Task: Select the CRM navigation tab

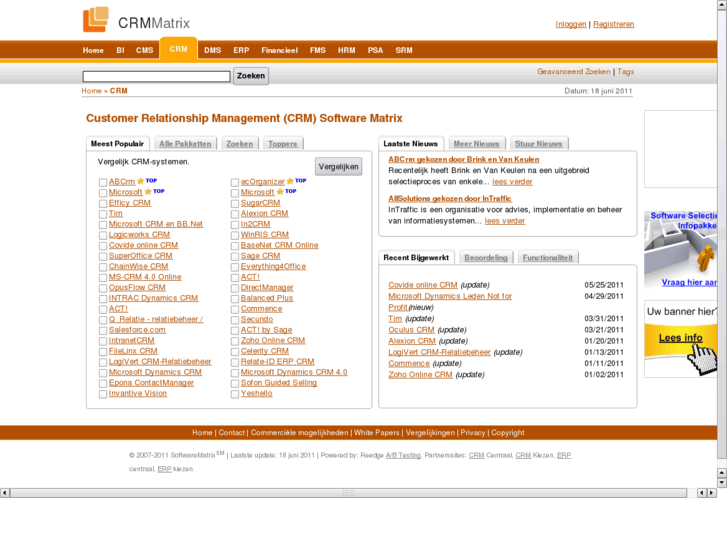Action: tap(179, 49)
